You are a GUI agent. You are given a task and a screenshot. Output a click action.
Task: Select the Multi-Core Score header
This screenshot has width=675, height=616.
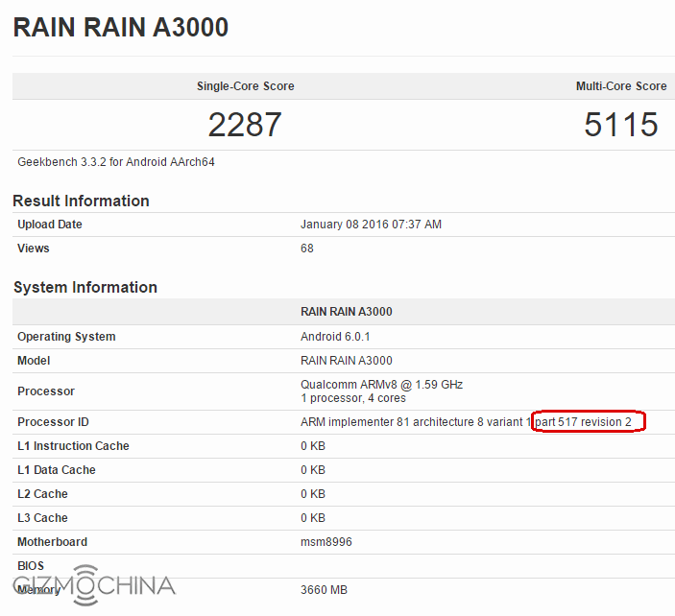pyautogui.click(x=621, y=86)
